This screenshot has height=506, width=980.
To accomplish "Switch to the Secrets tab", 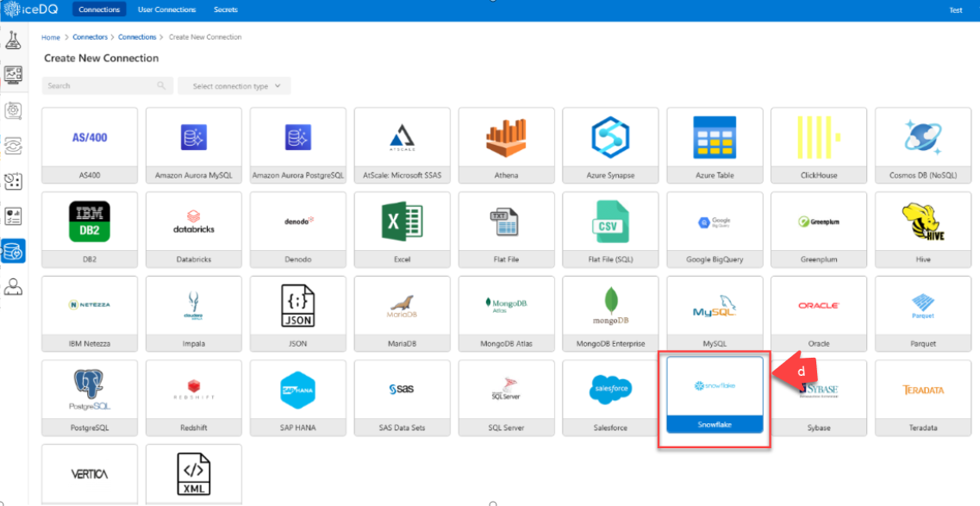I will [224, 9].
